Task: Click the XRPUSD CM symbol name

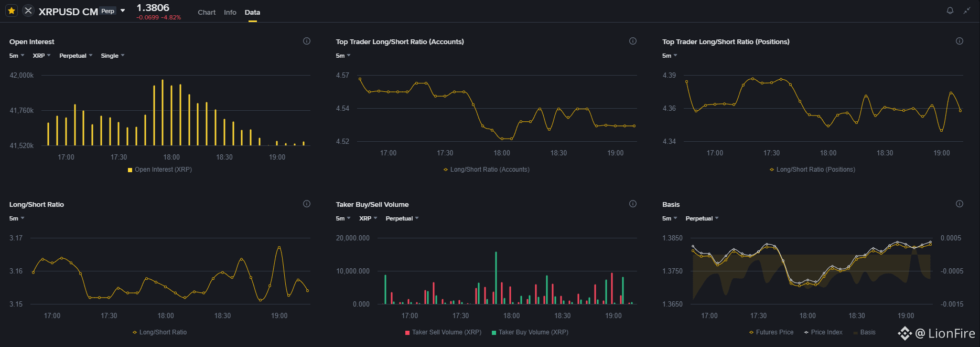Action: pos(68,12)
